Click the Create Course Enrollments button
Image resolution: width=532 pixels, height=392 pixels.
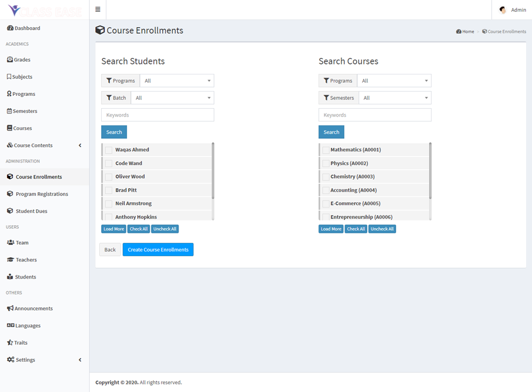(158, 249)
